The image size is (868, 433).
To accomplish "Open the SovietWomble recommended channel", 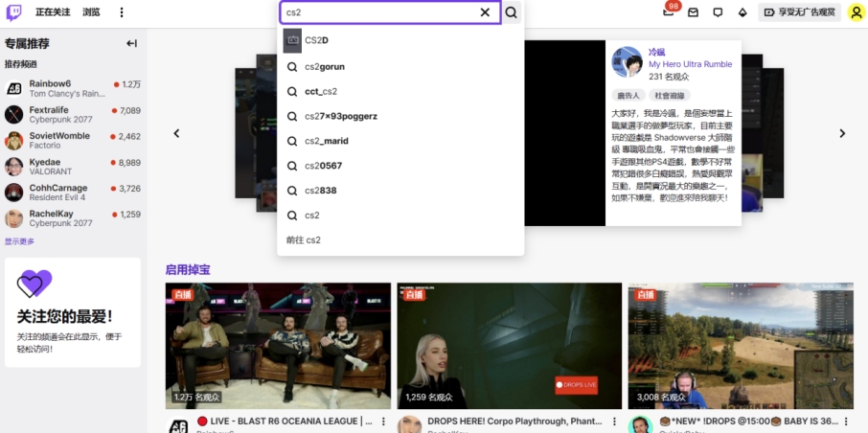I will tap(73, 141).
